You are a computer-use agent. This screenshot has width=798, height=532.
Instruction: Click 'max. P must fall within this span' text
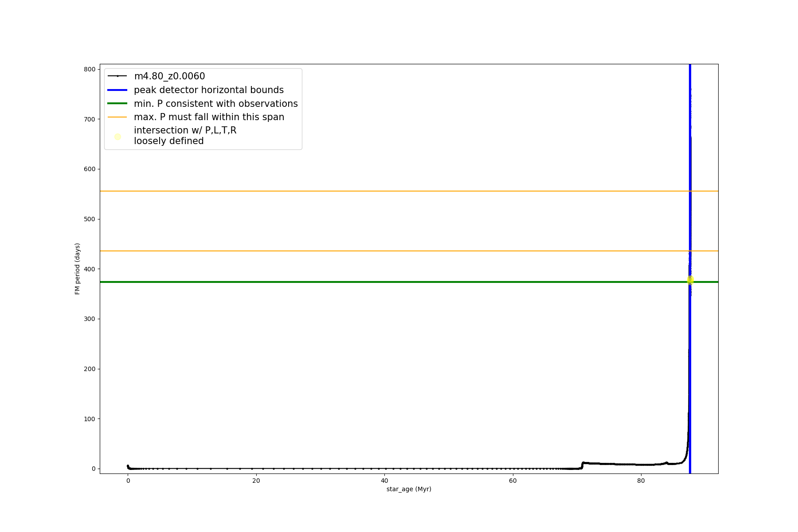pos(209,117)
